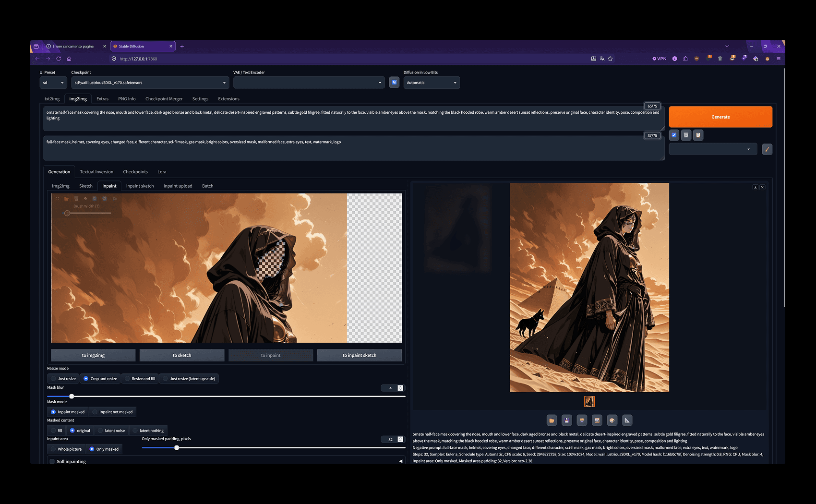Open the Extras tab
The width and height of the screenshot is (816, 504).
click(102, 99)
